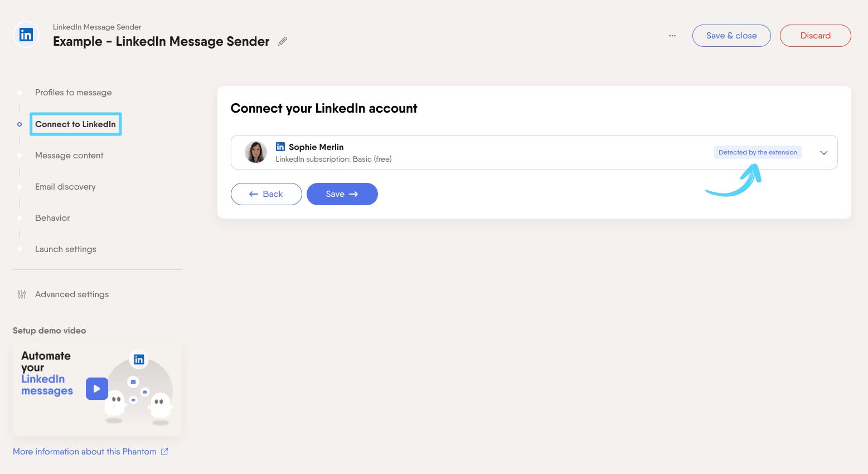
Task: Open the Email discovery step
Action: click(65, 187)
